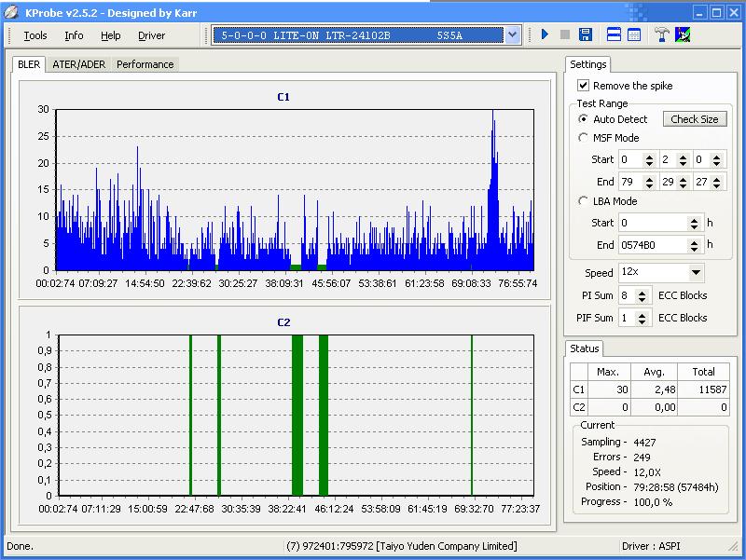The width and height of the screenshot is (746, 560).
Task: Click the PI Sum spinner arrows
Action: click(644, 296)
